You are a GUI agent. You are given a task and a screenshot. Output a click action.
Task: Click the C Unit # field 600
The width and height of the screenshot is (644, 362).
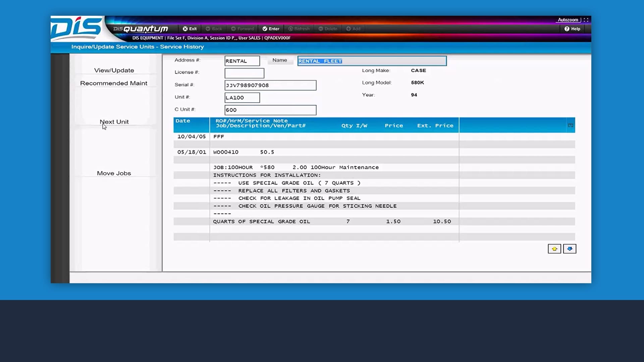click(x=270, y=110)
